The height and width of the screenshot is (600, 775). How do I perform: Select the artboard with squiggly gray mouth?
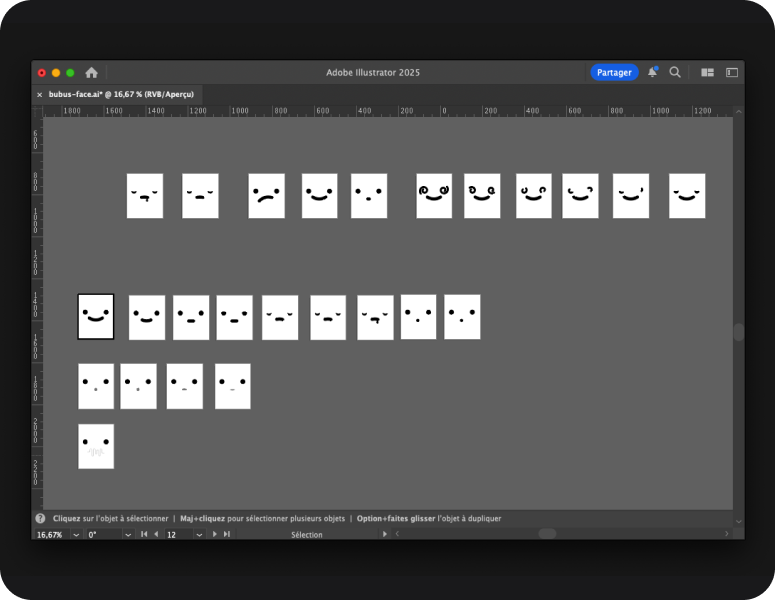pyautogui.click(x=96, y=446)
